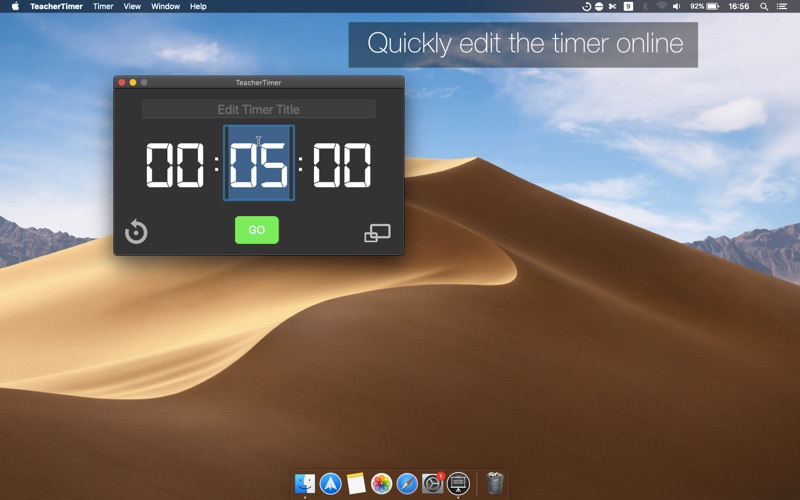Open the View menu
Image resolution: width=800 pixels, height=500 pixels.
point(132,6)
